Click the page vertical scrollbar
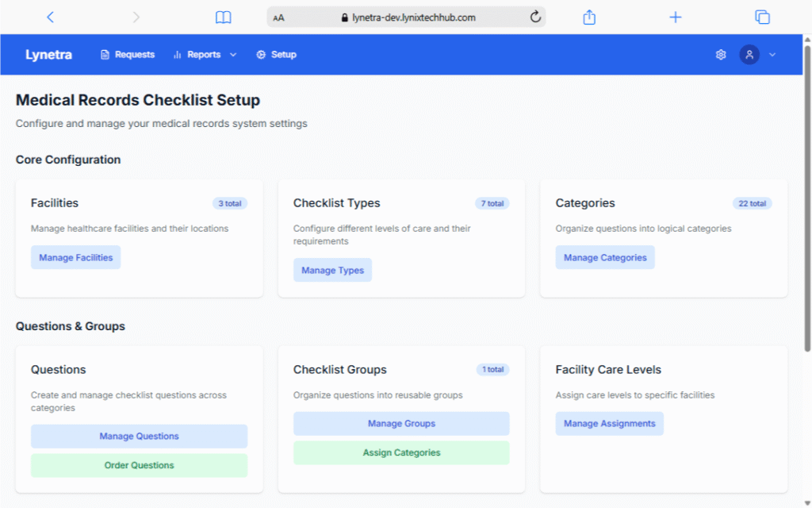This screenshot has width=812, height=508. pos(807,198)
